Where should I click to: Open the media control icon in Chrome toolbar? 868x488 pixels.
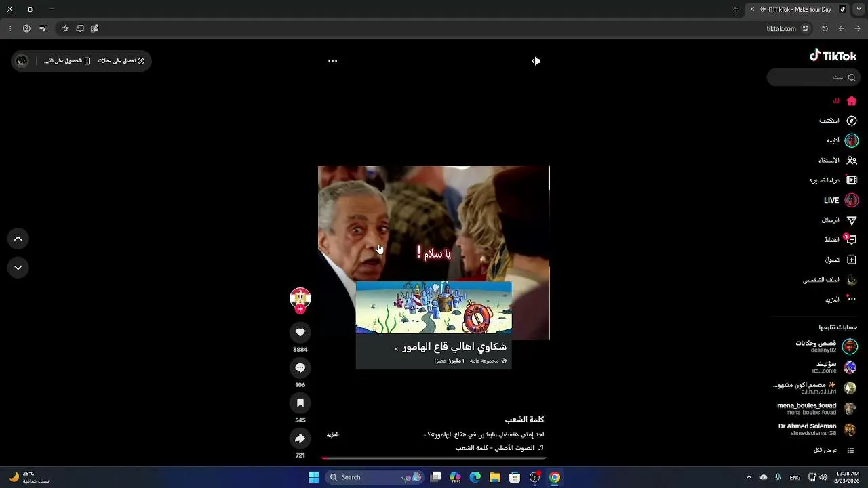click(43, 28)
